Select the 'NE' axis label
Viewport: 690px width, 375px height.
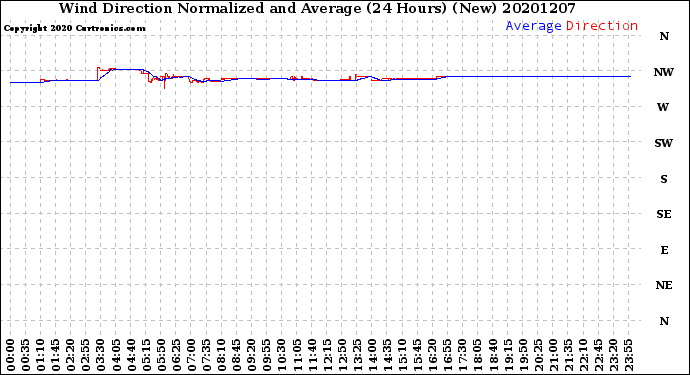[x=664, y=286]
